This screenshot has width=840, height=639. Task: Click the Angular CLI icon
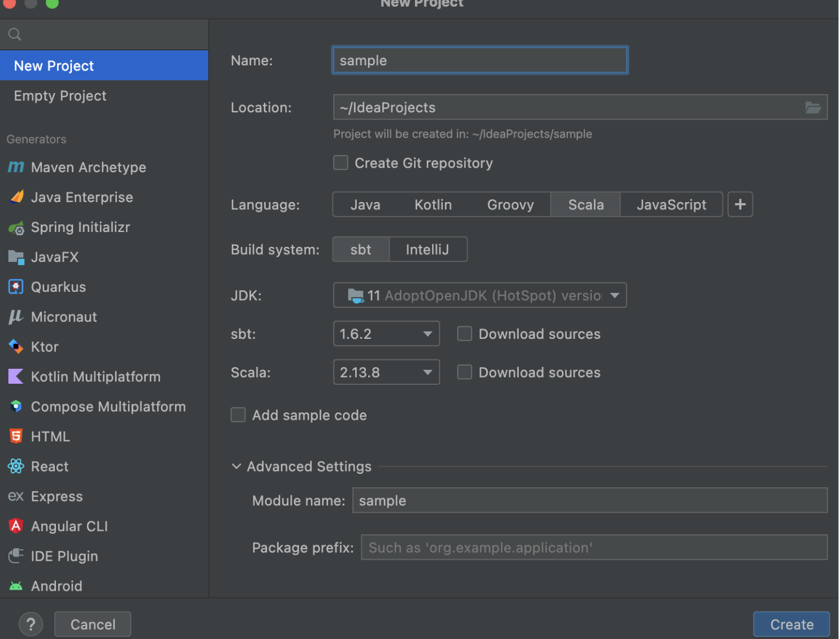(16, 525)
